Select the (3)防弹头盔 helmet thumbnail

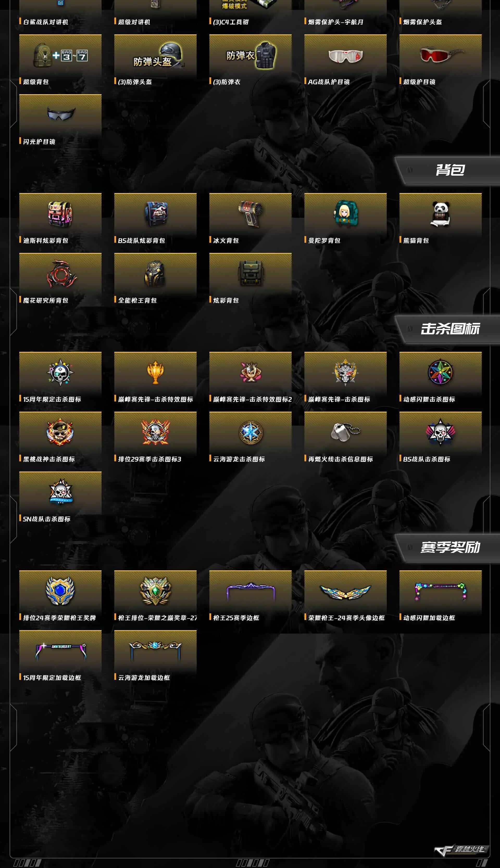point(155,55)
